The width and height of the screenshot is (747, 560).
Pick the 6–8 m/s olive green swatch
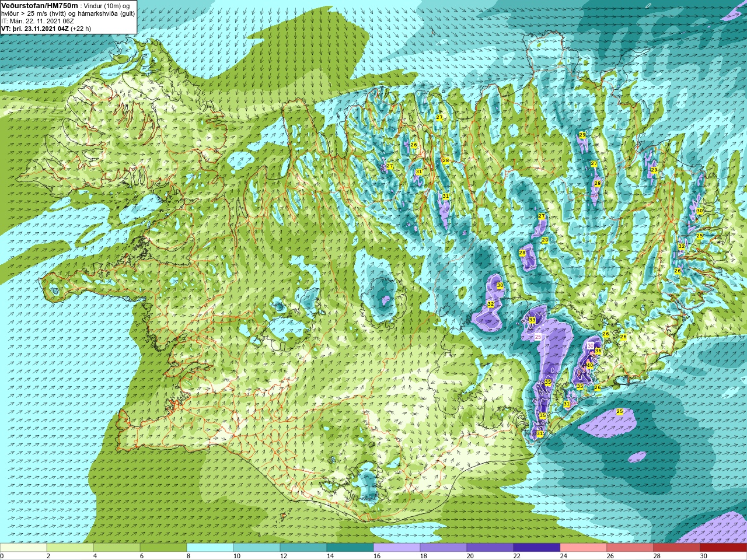[x=163, y=548]
